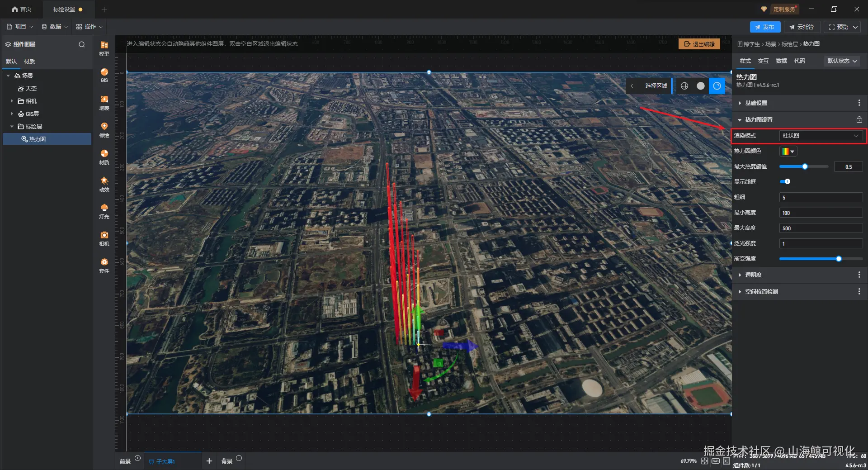Open the 标绘 (plotting) component category
This screenshot has width=868, height=470.
tap(104, 130)
